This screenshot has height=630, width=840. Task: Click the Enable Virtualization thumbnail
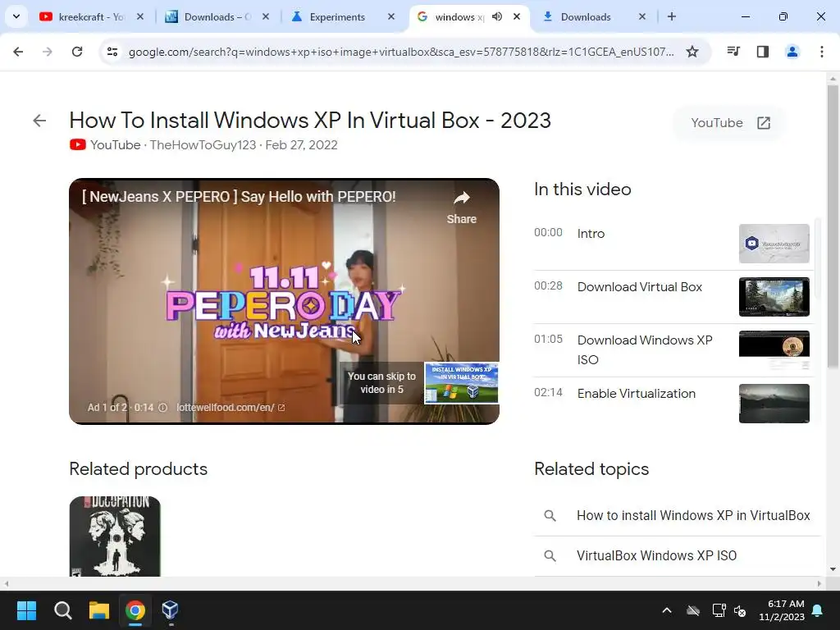tap(774, 404)
